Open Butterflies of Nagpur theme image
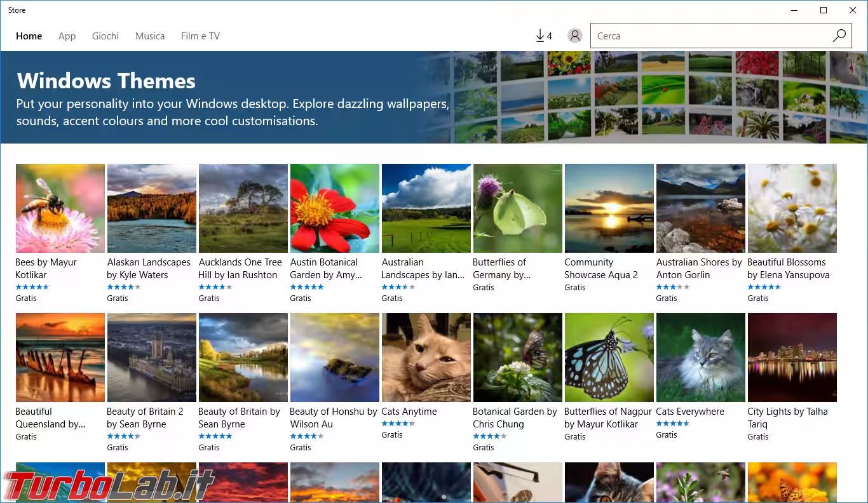The image size is (868, 503). (x=609, y=358)
